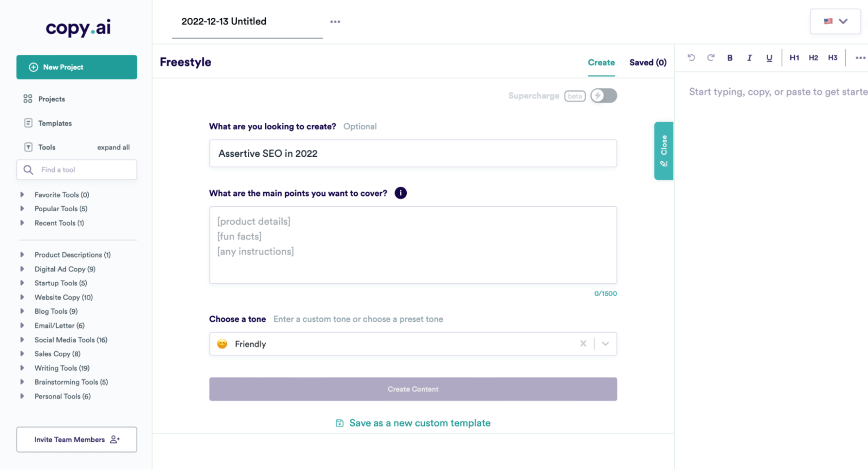Click the Find a tool search field
This screenshot has width=868, height=470.
76,170
